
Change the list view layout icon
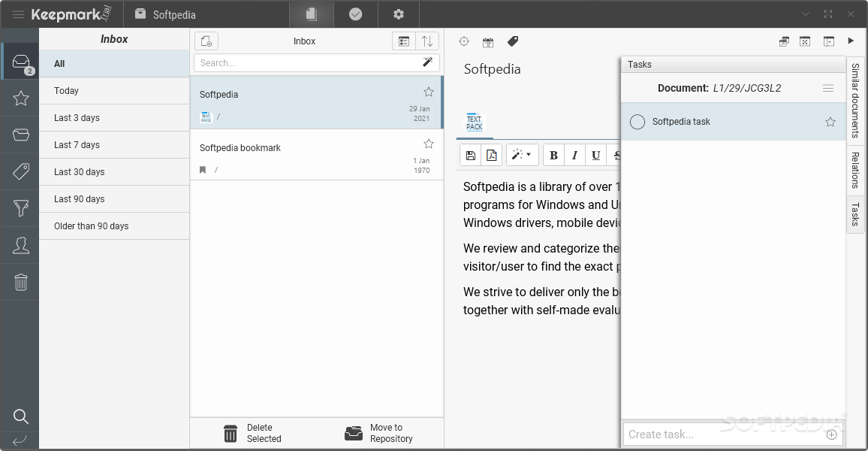404,41
